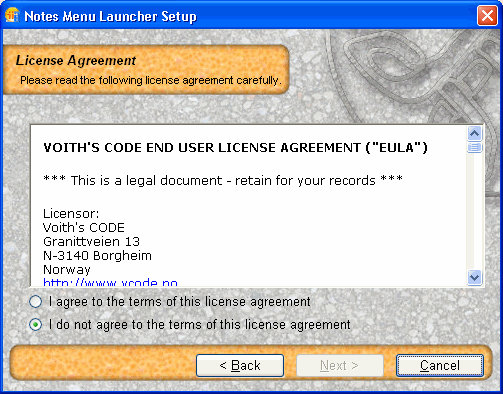Click the license scrollbar up arrow
The image size is (503, 394).
coord(474,134)
